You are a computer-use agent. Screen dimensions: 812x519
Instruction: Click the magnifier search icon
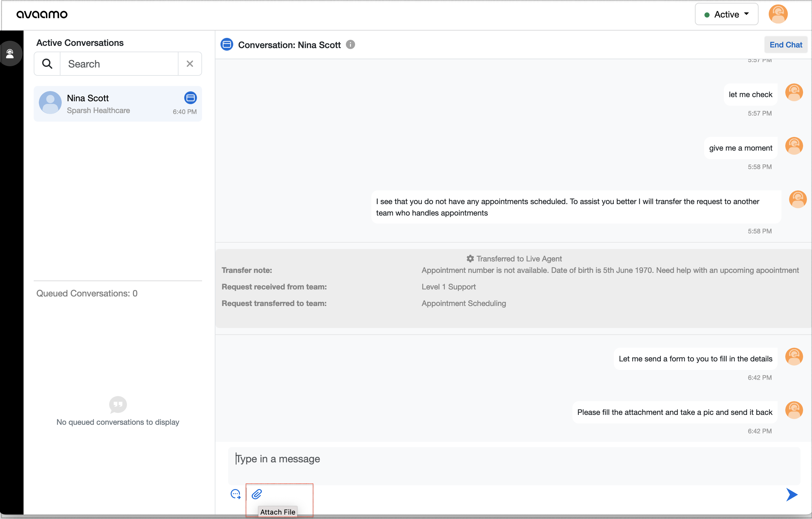[47, 64]
